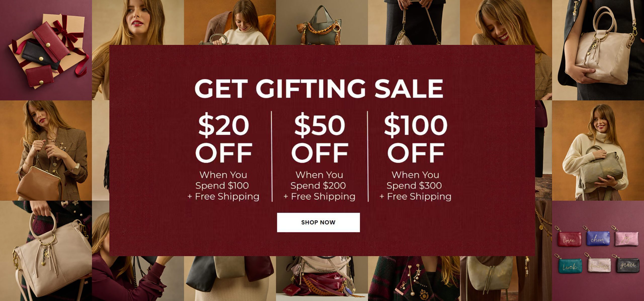Click the red 'love' coin pouch

[569, 239]
